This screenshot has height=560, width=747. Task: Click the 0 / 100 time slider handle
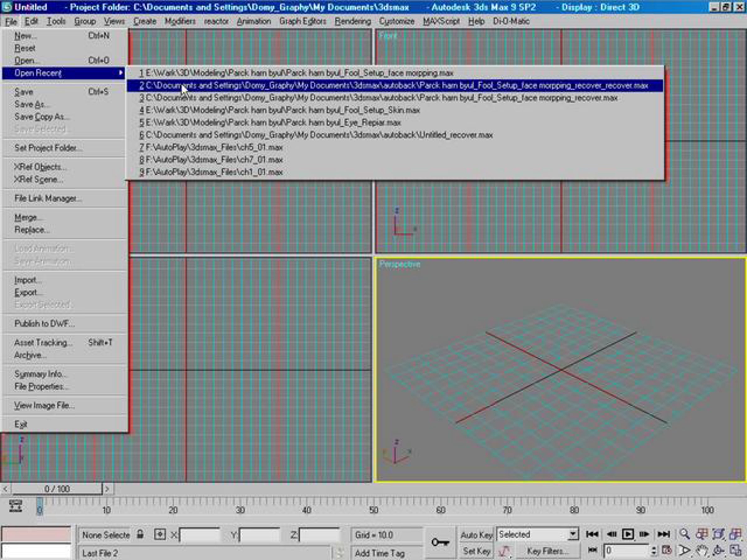click(x=57, y=489)
